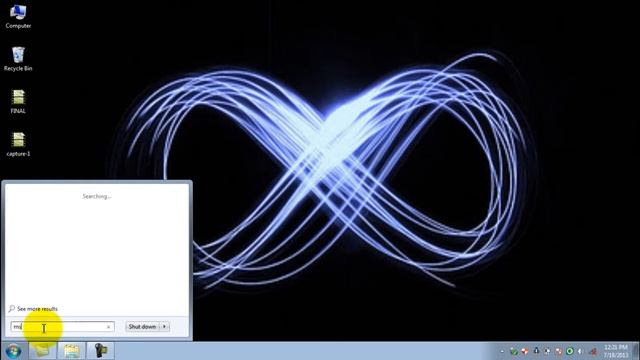Click the Show desktop strip
This screenshot has width=640, height=360.
[636, 351]
